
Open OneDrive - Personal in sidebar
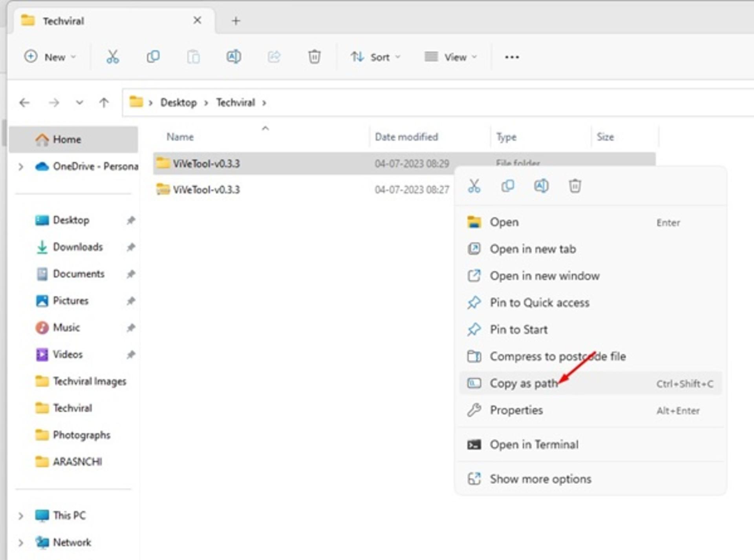click(86, 166)
